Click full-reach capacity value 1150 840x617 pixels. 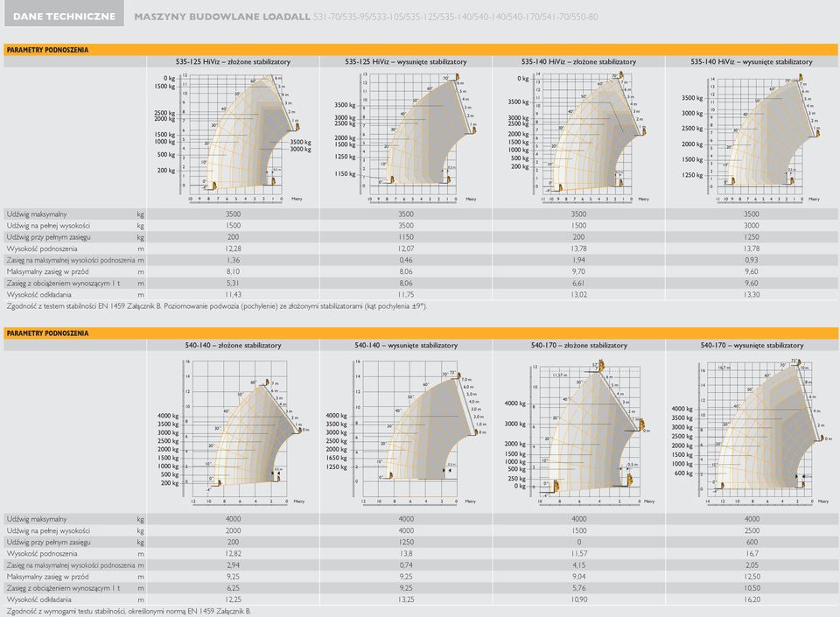tap(405, 236)
